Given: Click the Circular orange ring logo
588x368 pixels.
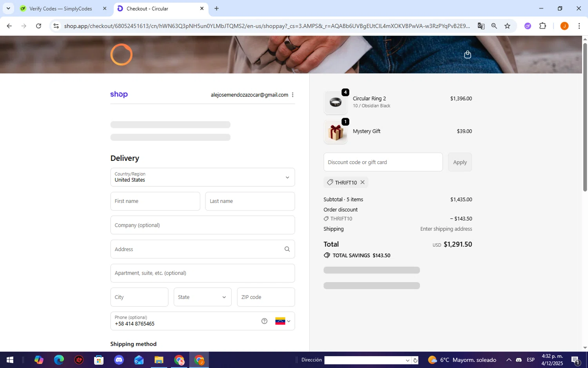Looking at the screenshot, I should [x=122, y=55].
